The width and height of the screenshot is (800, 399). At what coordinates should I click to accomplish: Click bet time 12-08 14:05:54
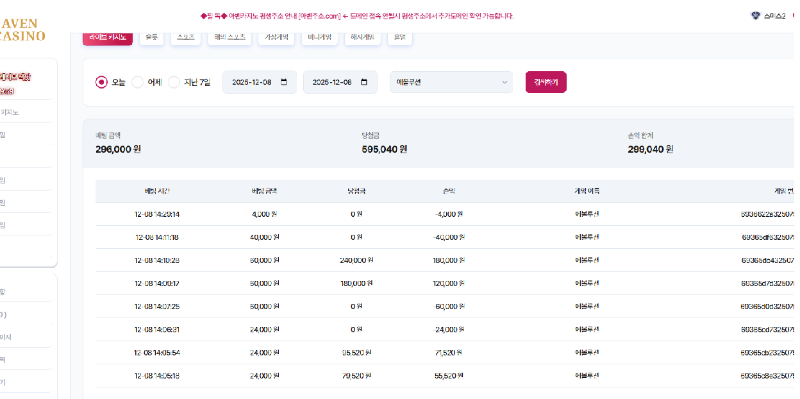(x=157, y=353)
